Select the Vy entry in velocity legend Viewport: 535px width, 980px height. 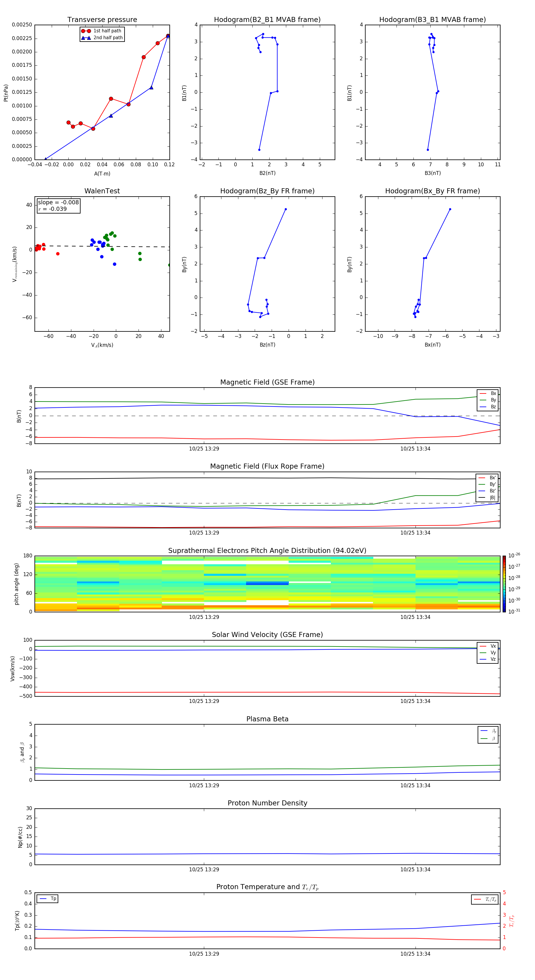click(x=488, y=652)
